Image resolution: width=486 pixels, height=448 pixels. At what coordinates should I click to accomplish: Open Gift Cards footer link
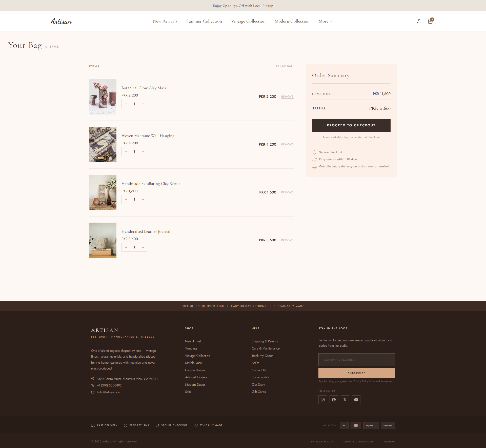(259, 392)
